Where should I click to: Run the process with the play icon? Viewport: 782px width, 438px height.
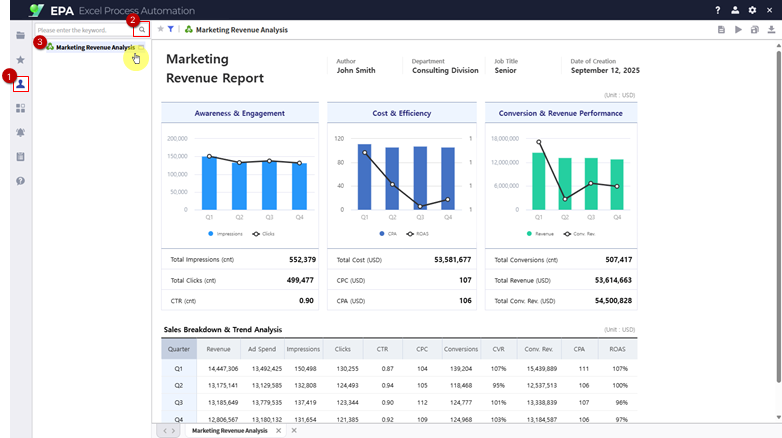click(x=738, y=30)
